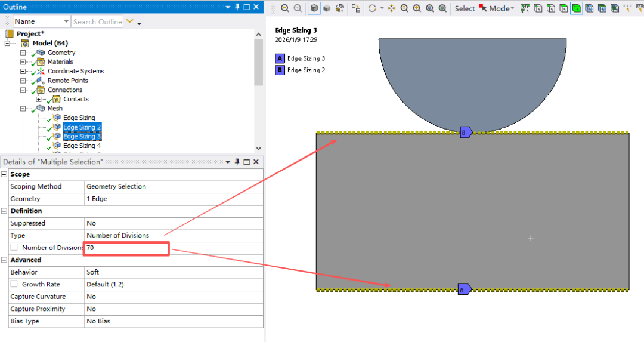Collapse the Connections node
The width and height of the screenshot is (644, 342).
(23, 90)
